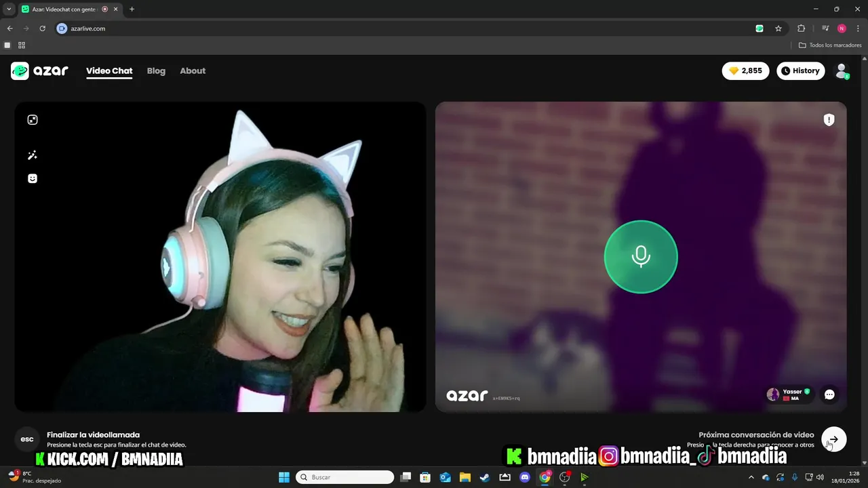Click the camera site-info icon in address bar
868x488 pixels.
point(62,28)
